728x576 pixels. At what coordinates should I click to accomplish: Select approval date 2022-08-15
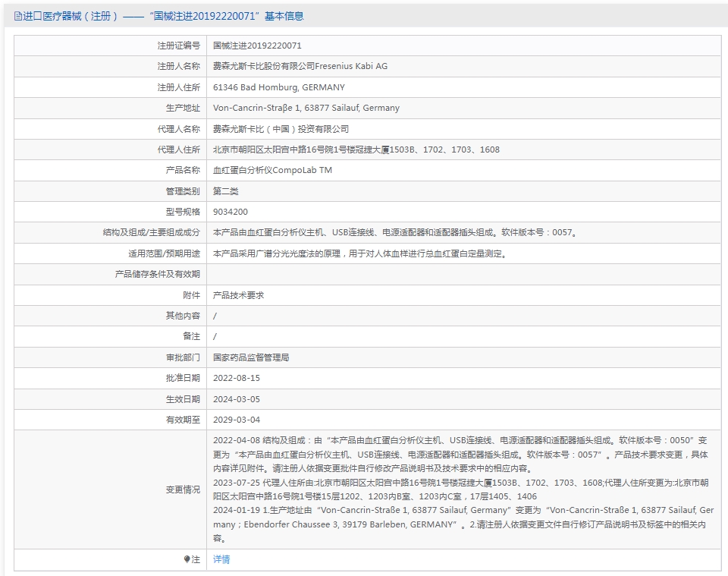pyautogui.click(x=237, y=378)
